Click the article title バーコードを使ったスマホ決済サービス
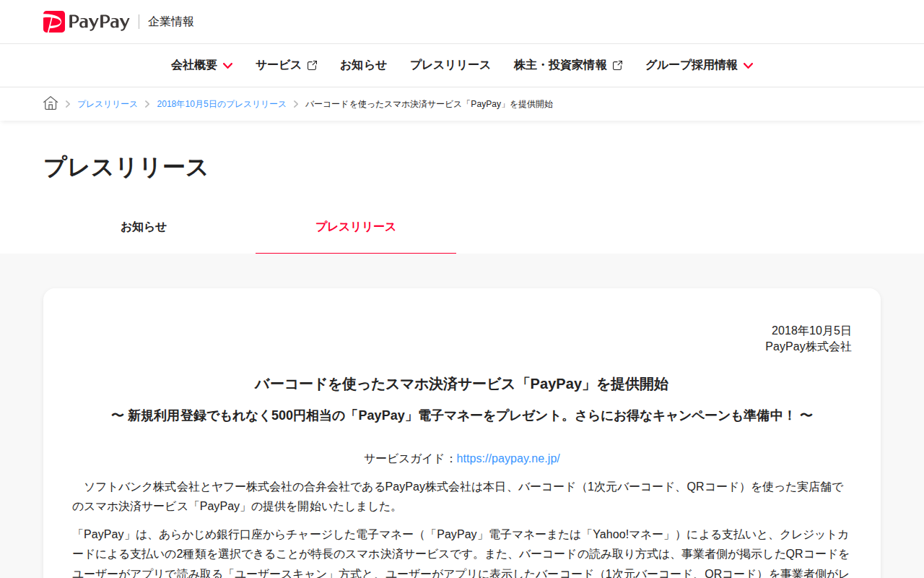The width and height of the screenshot is (924, 578). 461,384
